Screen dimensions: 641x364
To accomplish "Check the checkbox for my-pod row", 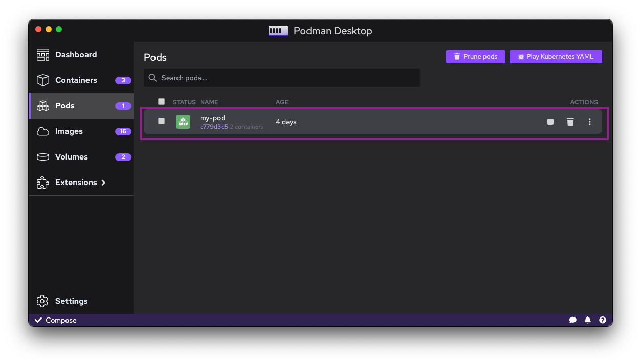I will click(x=161, y=121).
